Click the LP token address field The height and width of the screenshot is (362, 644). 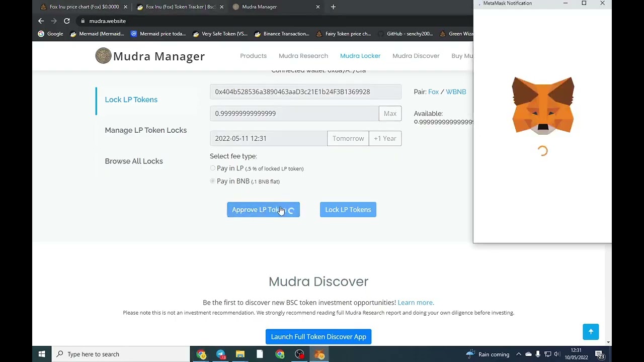tap(305, 92)
